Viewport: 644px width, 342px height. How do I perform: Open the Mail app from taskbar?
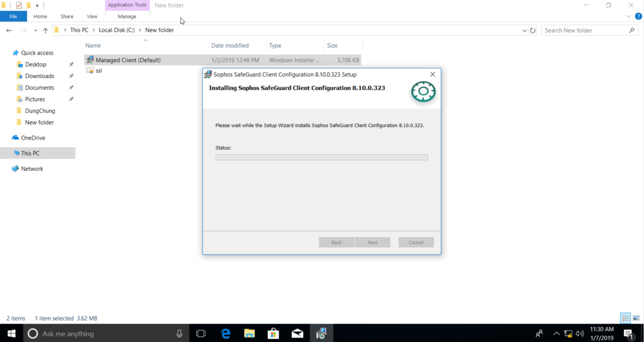(x=297, y=333)
